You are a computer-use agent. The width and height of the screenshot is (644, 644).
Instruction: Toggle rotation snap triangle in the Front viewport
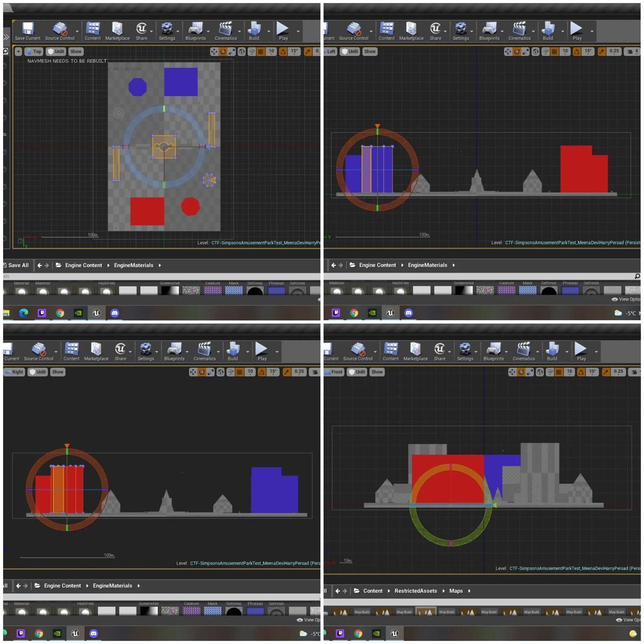click(581, 372)
